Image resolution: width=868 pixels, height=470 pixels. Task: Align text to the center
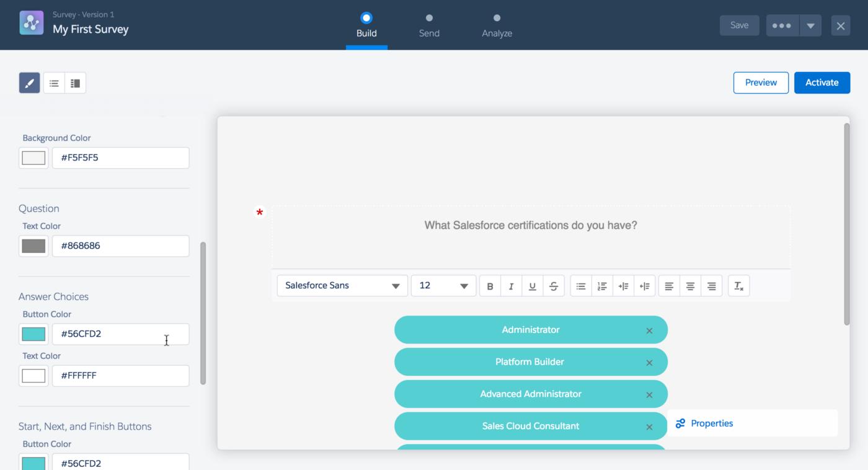(x=690, y=286)
